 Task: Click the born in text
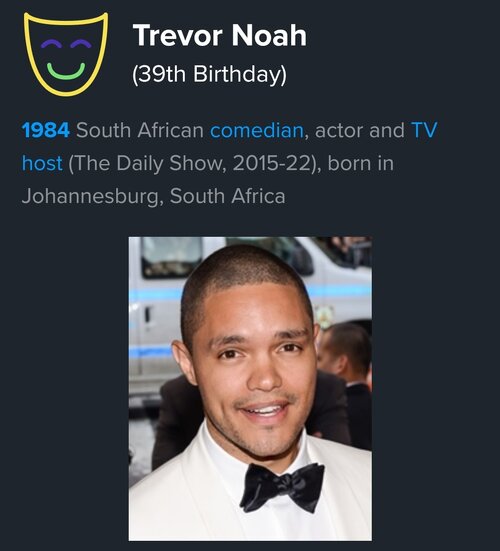click(361, 163)
